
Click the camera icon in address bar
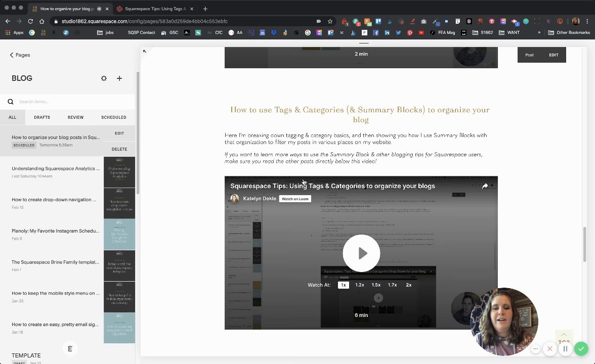(x=319, y=21)
